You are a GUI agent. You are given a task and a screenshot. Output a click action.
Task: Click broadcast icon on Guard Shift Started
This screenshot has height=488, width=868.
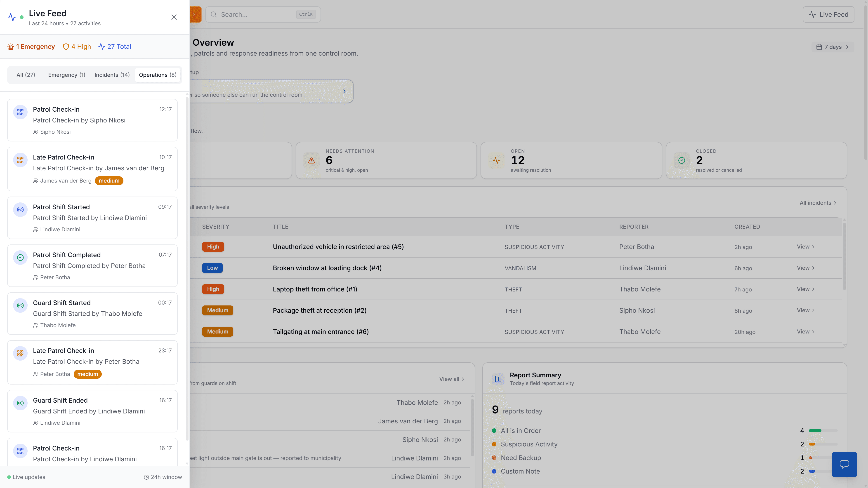point(20,305)
